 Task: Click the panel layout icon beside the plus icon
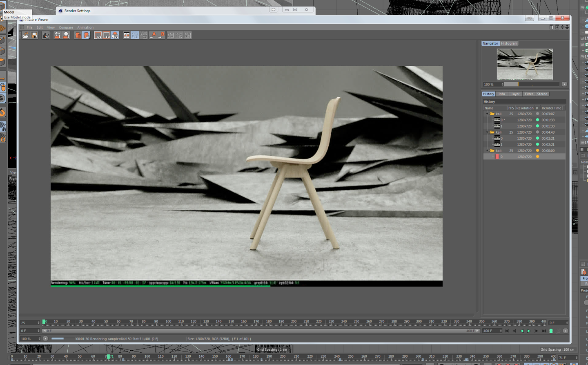(552, 27)
